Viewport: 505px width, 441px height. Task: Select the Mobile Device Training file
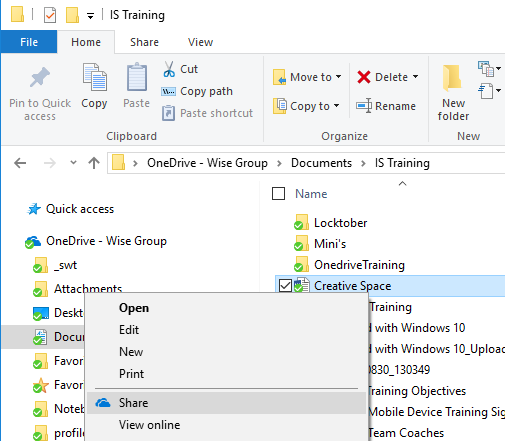437,412
